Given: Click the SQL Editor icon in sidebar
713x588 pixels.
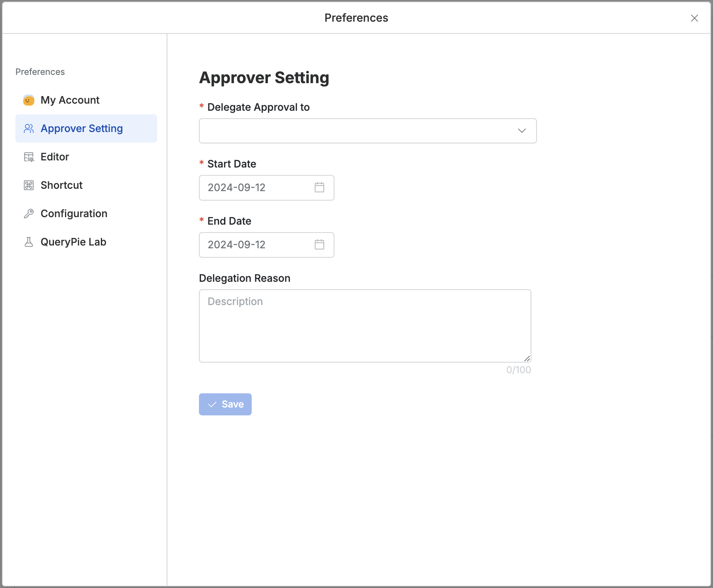Looking at the screenshot, I should 29,157.
